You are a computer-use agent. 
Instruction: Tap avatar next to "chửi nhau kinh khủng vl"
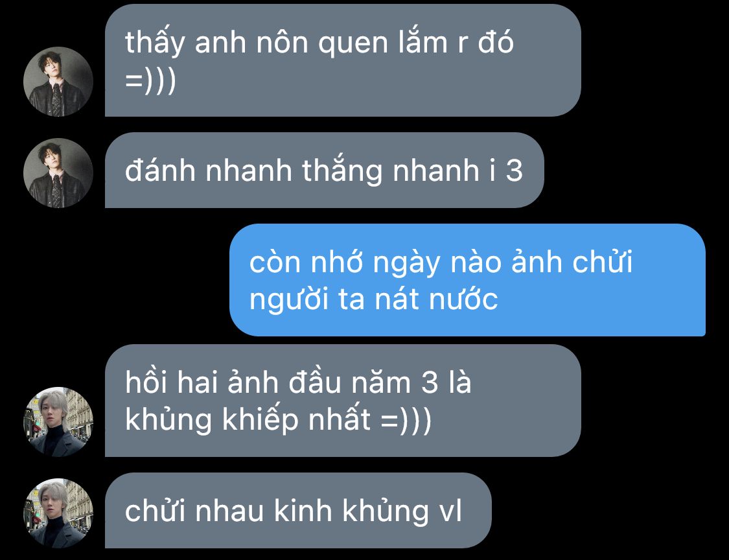58,513
